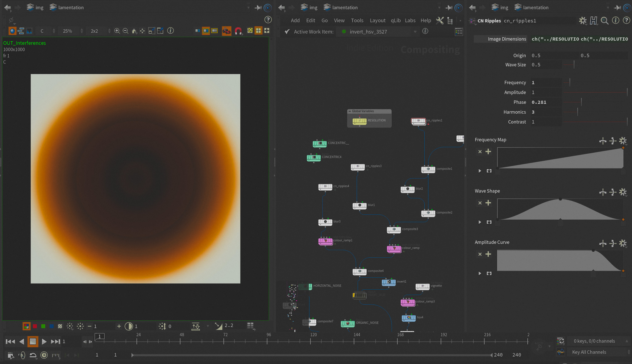Open the qLib menu

pos(395,20)
